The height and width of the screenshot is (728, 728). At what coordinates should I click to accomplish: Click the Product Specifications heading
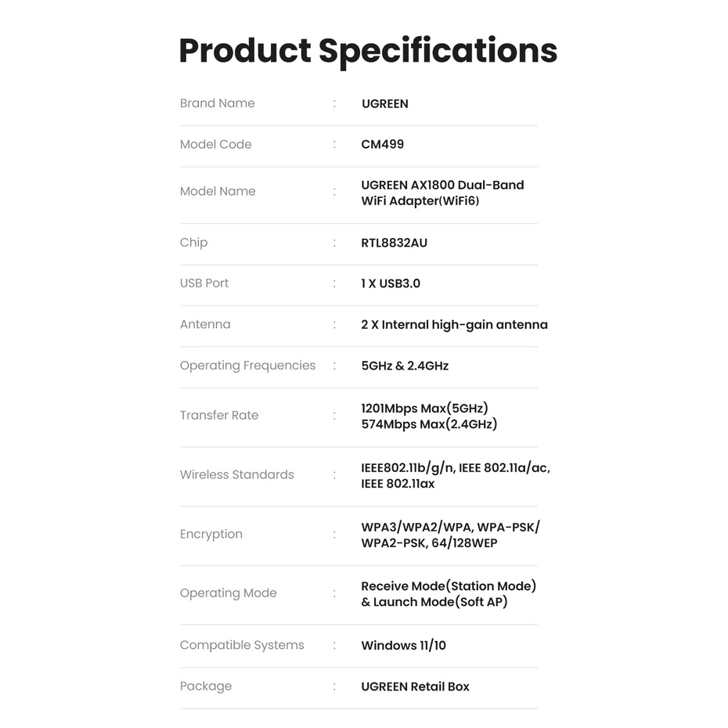(368, 51)
